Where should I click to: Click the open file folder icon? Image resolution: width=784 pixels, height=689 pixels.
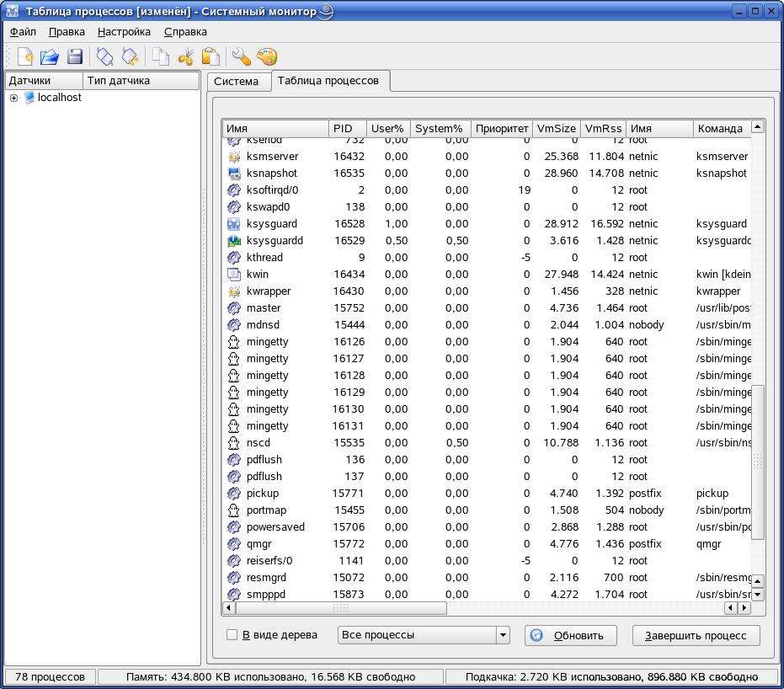[x=50, y=57]
